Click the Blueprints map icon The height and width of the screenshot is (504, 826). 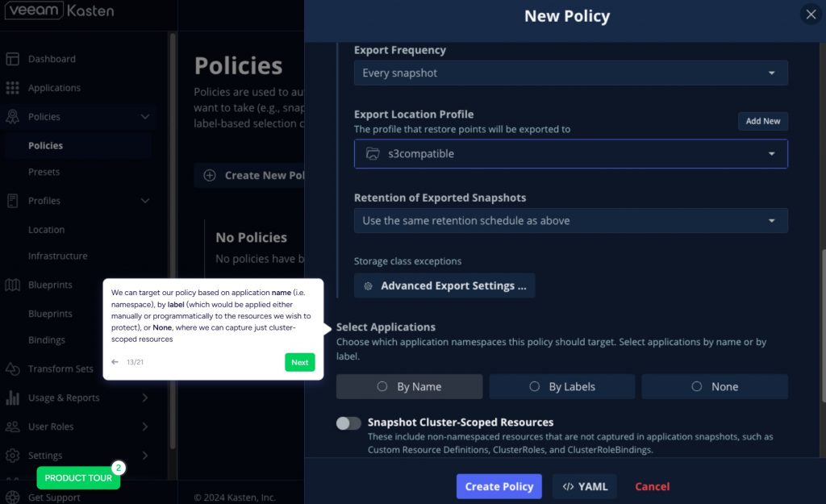13,285
